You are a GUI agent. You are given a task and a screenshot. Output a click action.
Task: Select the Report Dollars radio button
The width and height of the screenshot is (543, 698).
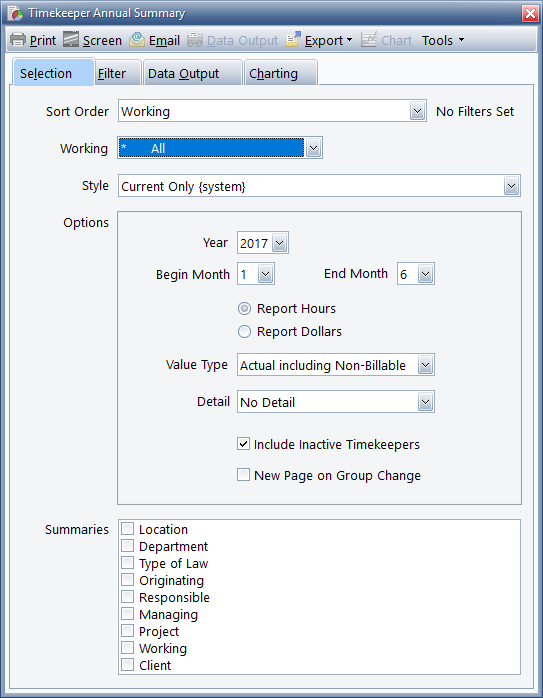click(244, 332)
